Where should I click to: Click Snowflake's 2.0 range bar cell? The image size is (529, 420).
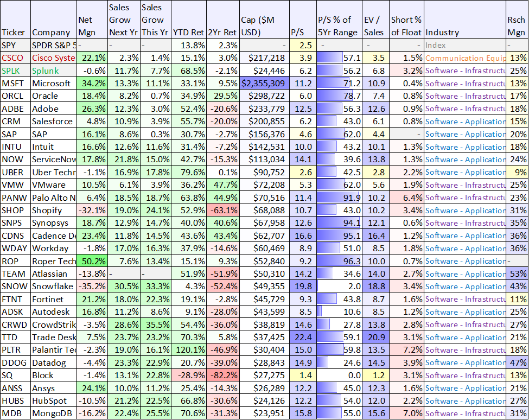(x=339, y=287)
